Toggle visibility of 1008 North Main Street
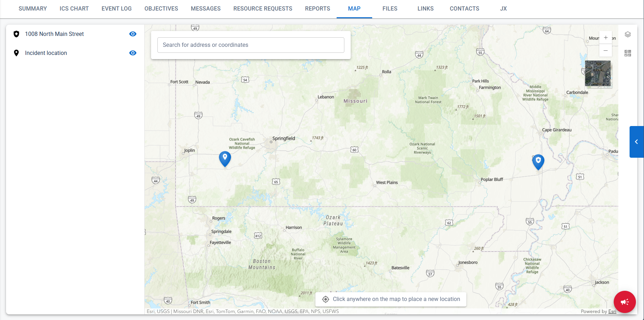 [x=133, y=34]
